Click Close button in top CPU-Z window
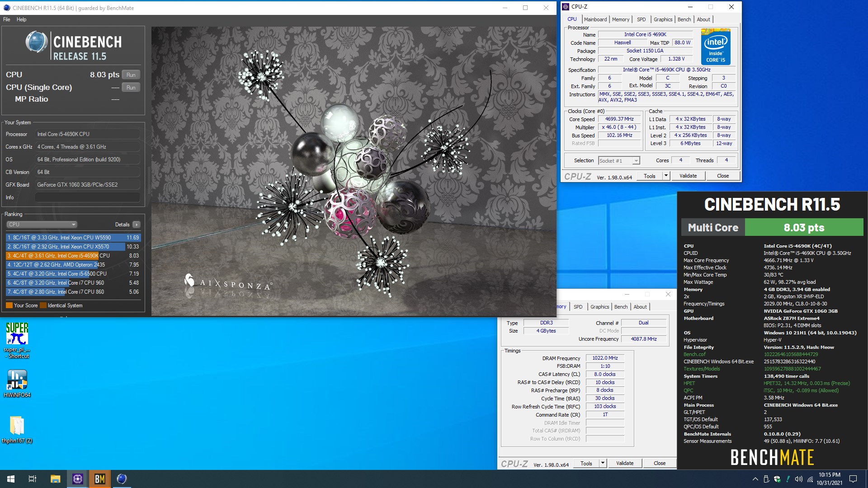 pos(722,176)
